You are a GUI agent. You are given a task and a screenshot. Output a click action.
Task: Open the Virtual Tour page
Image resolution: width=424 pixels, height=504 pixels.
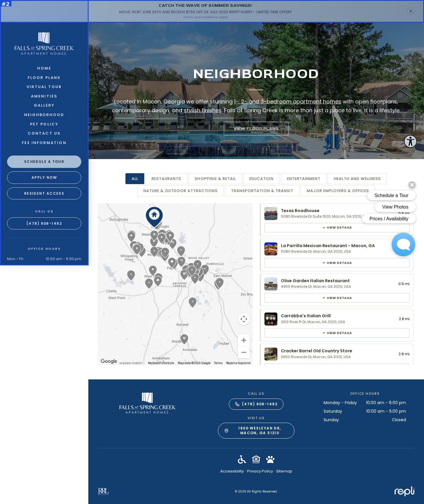(44, 87)
